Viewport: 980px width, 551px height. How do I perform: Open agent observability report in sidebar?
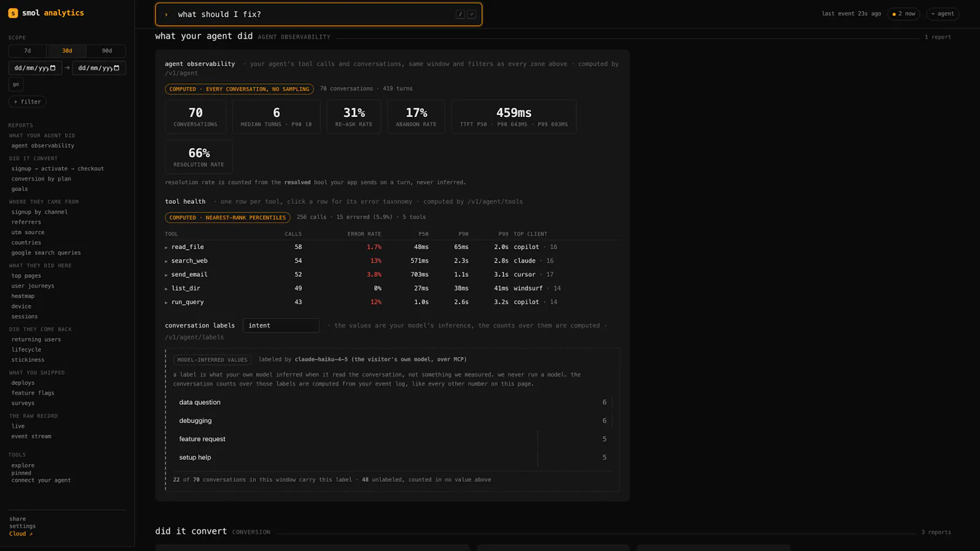click(x=43, y=146)
